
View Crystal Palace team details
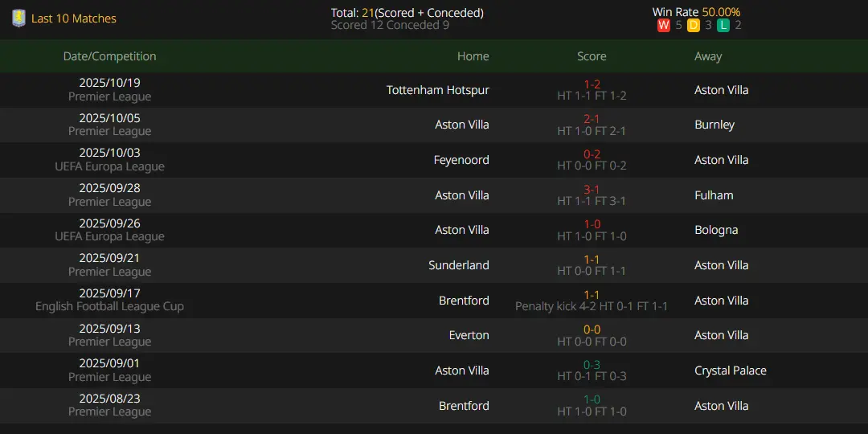coord(730,371)
